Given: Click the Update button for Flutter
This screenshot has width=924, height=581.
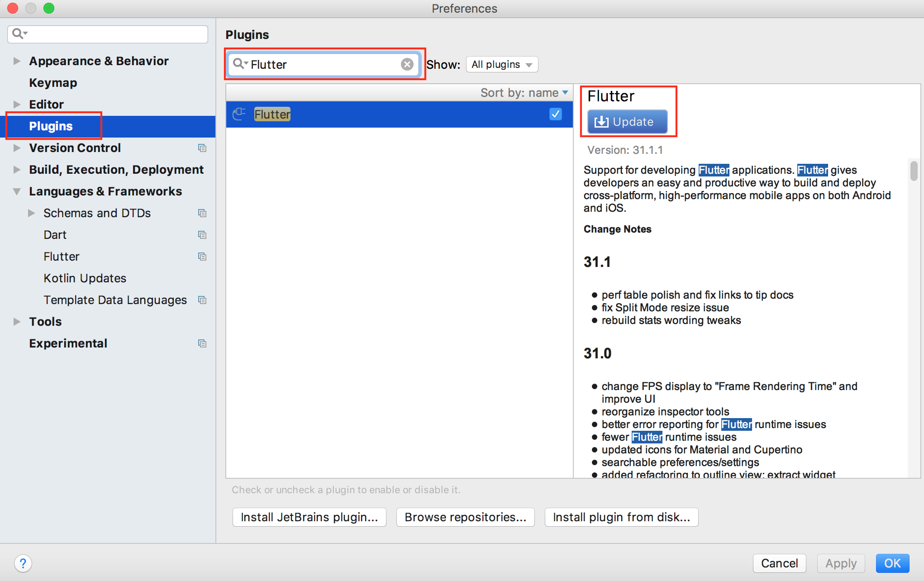Looking at the screenshot, I should pos(627,122).
